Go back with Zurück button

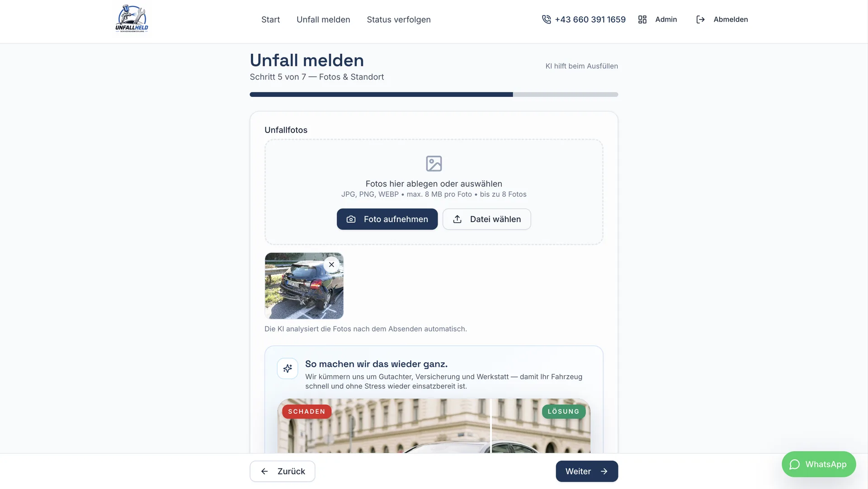click(282, 471)
